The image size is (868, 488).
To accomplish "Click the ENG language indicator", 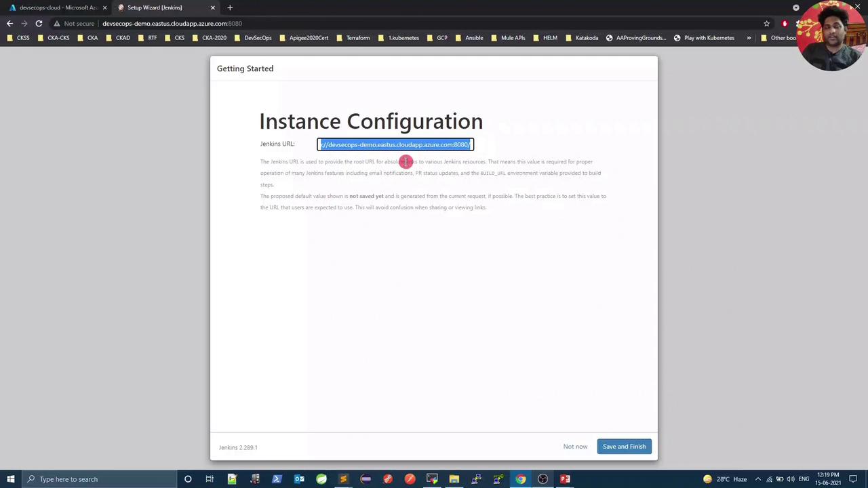I will pyautogui.click(x=804, y=479).
